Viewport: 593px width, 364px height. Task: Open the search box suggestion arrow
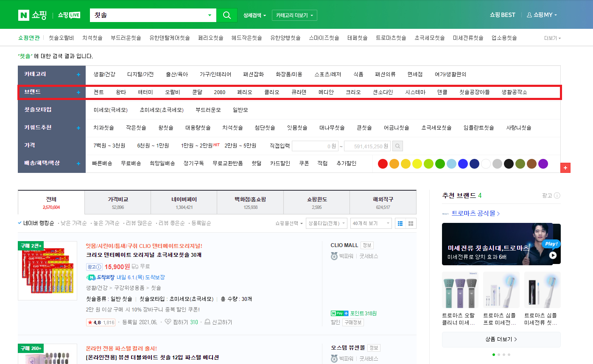pos(210,15)
